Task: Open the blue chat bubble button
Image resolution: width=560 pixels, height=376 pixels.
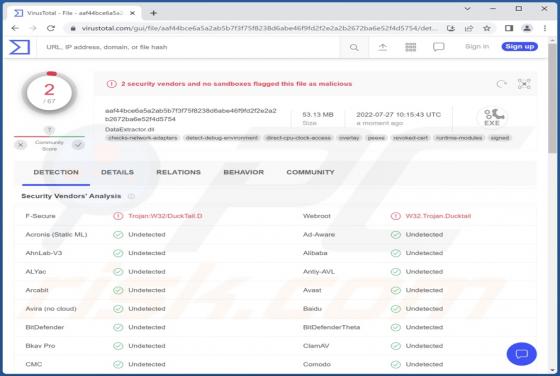Action: 521,354
